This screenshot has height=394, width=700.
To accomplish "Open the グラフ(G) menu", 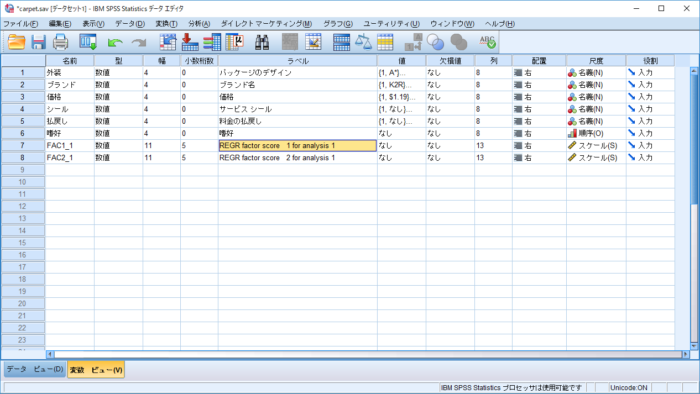I will tap(338, 24).
